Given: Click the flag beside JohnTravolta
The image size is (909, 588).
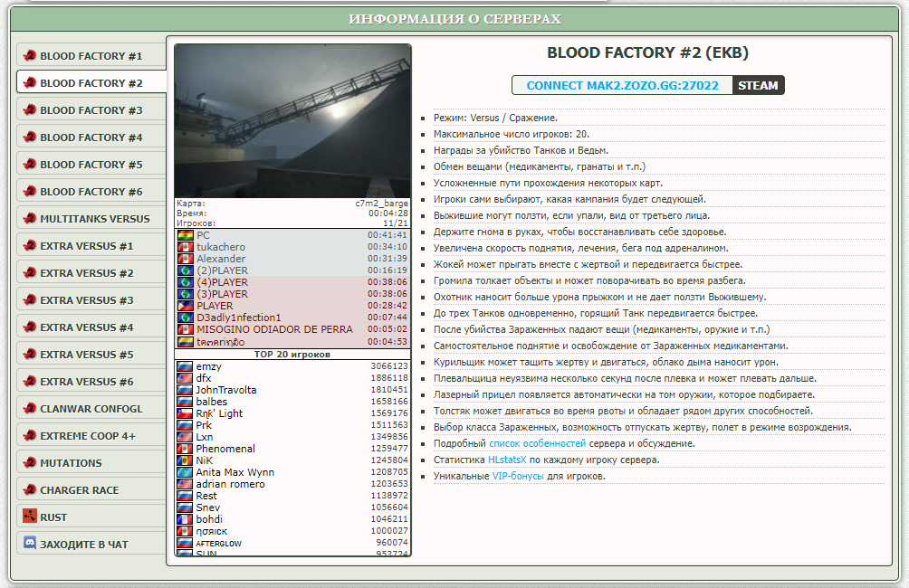Looking at the screenshot, I should 185,391.
